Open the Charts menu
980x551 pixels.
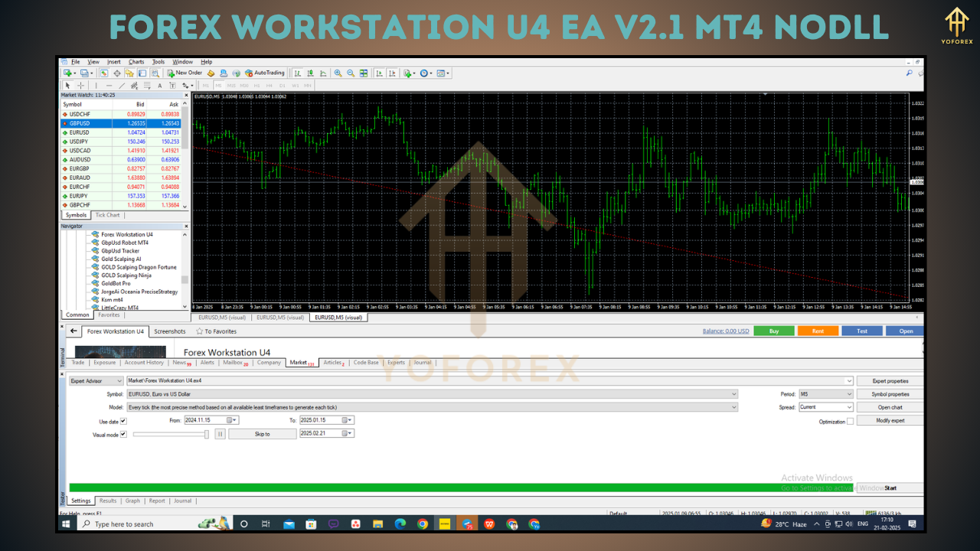click(x=136, y=62)
